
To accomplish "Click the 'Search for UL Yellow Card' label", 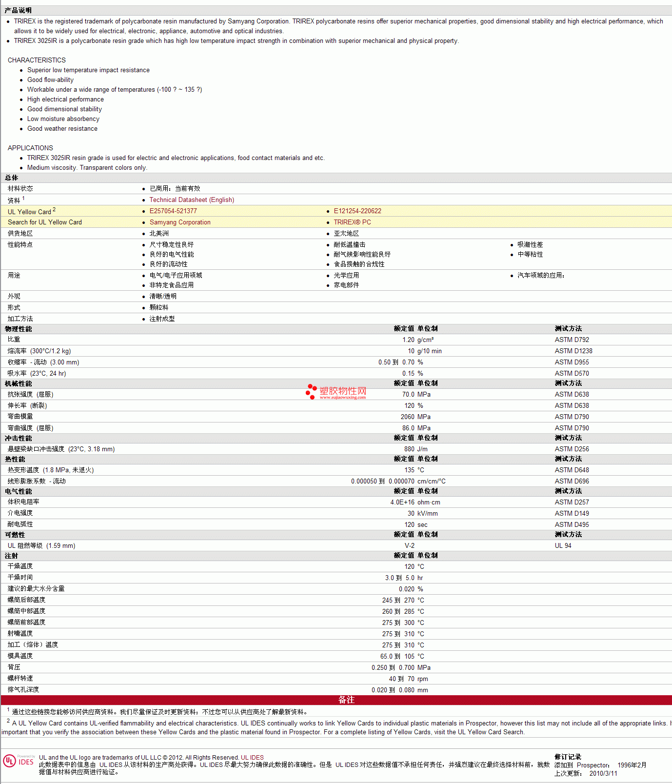I will click(x=45, y=222).
